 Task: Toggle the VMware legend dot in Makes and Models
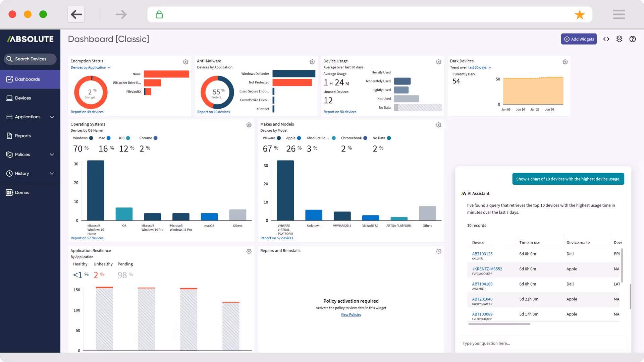pyautogui.click(x=279, y=138)
